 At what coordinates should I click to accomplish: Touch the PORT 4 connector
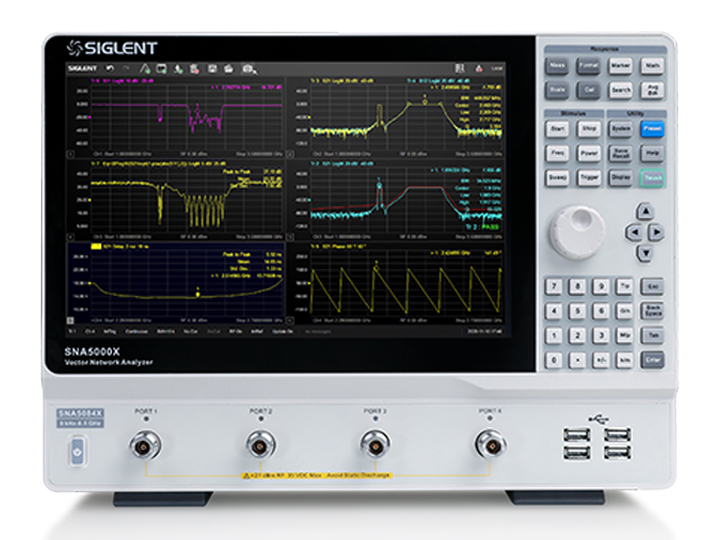[x=490, y=445]
